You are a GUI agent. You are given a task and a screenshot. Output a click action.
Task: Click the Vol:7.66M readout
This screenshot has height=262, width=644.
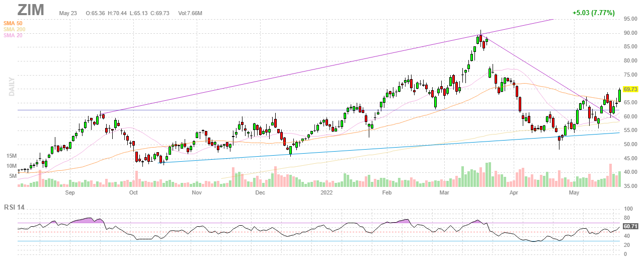point(190,13)
